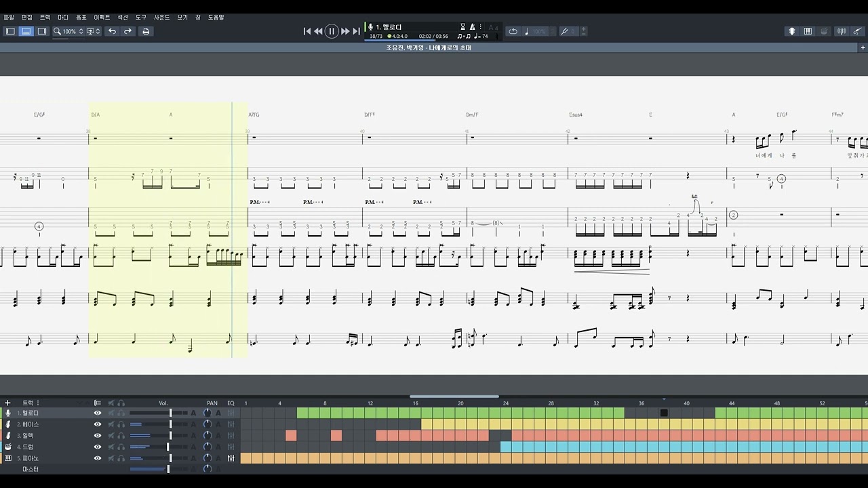Open the 일렉 track equalizer
868x488 pixels.
[231, 436]
